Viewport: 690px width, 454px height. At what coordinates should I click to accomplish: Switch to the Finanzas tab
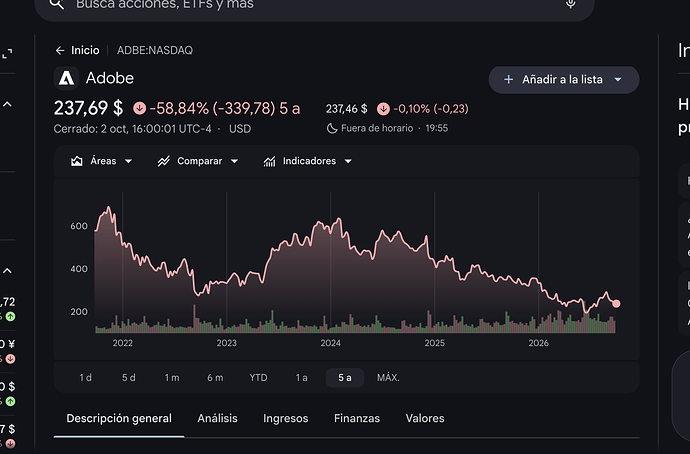point(357,418)
